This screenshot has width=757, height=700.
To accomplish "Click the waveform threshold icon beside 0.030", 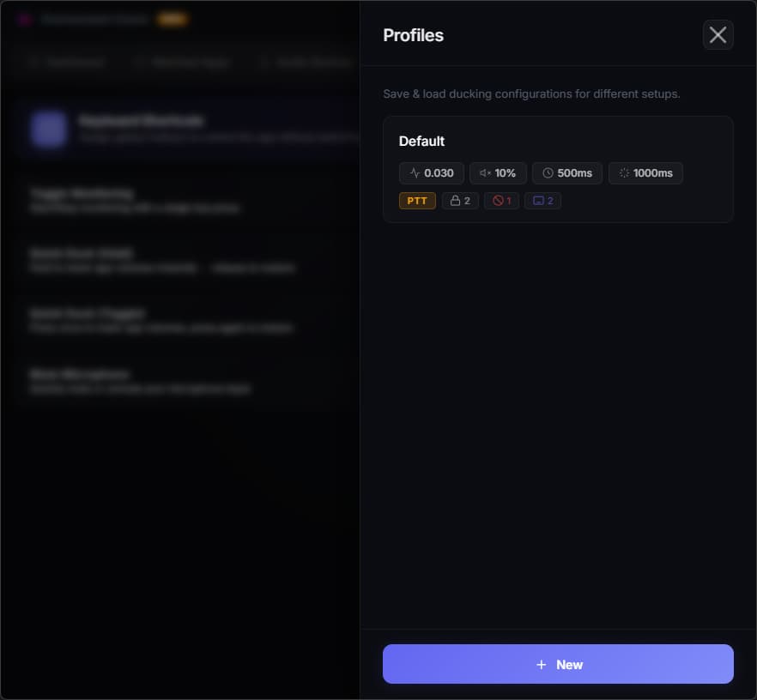I will 415,173.
